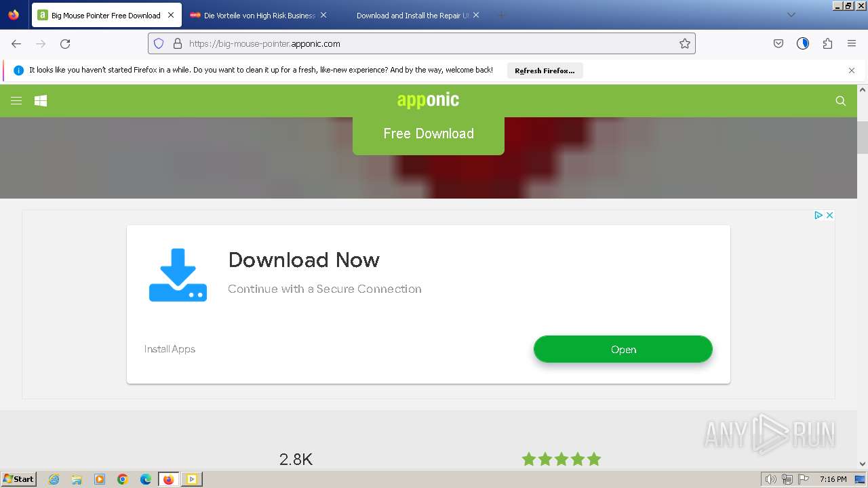Click the five-star rating
The height and width of the screenshot is (488, 868).
click(x=561, y=459)
